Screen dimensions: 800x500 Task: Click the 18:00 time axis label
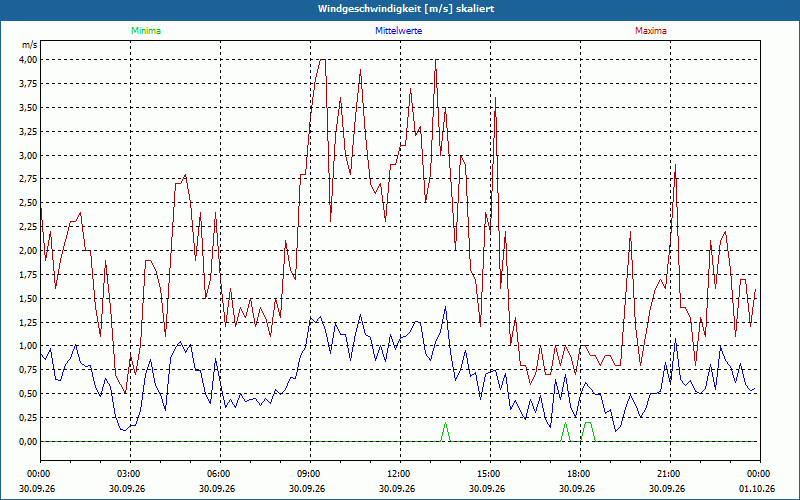point(578,474)
